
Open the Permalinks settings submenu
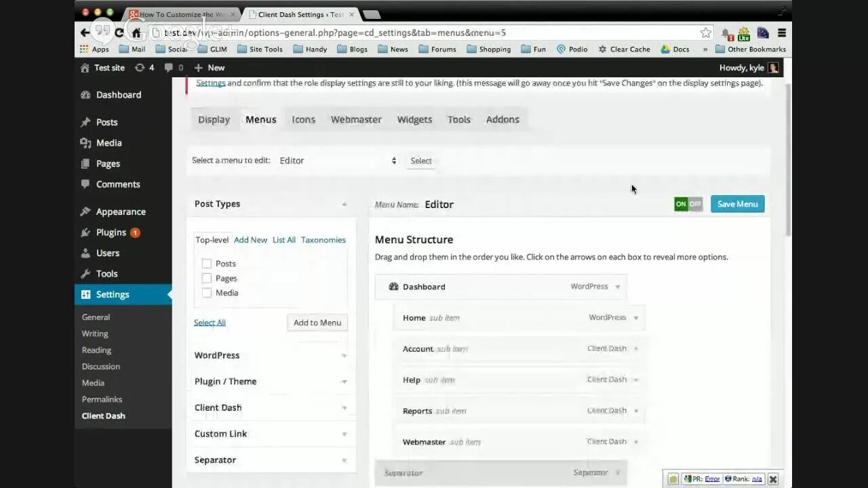[102, 399]
